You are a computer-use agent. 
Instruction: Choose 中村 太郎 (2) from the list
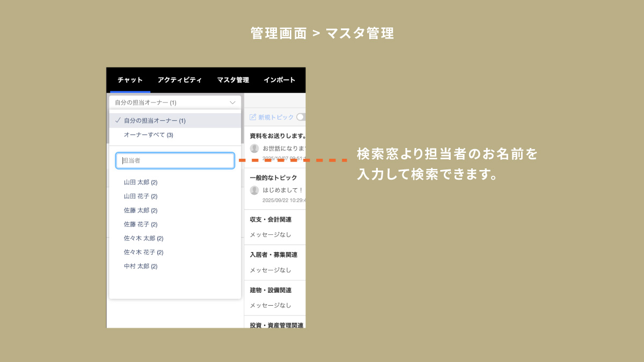tap(141, 266)
